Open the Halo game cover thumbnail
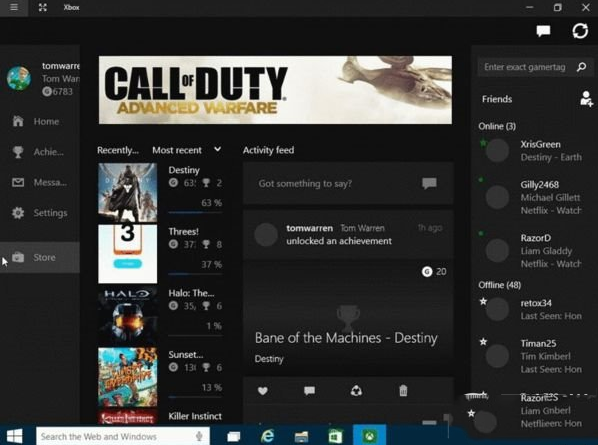 (x=127, y=315)
